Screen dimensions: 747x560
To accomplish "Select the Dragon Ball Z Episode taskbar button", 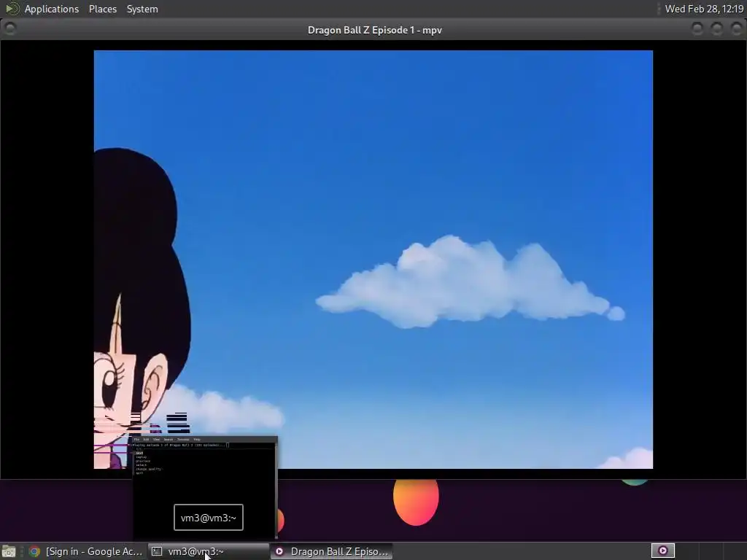I will [332, 551].
